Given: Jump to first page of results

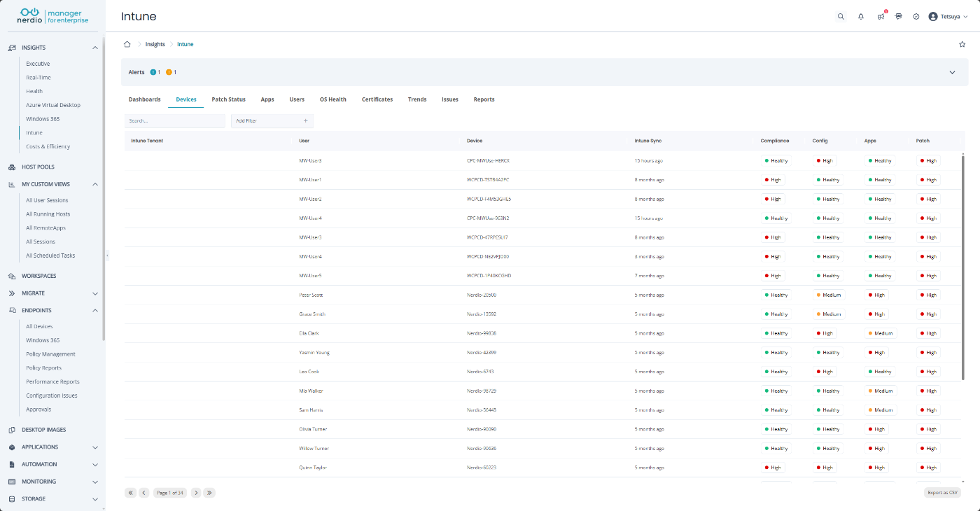Looking at the screenshot, I should pos(130,493).
